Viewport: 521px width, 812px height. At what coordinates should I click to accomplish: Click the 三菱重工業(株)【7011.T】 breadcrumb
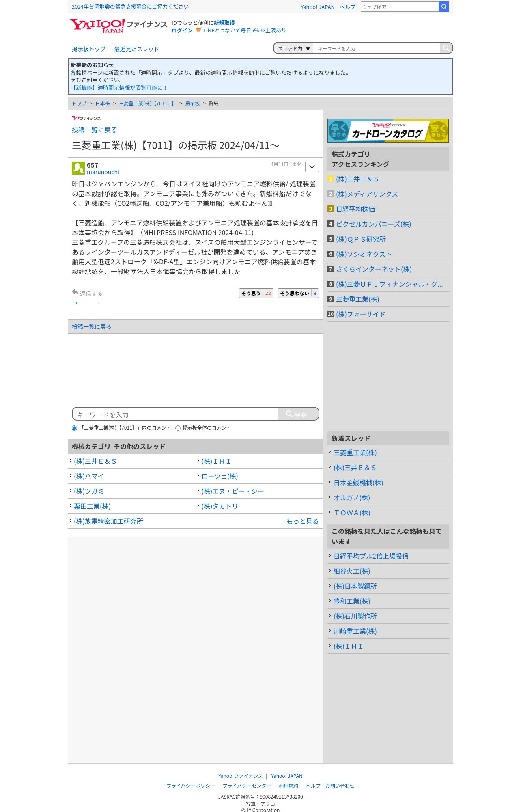pyautogui.click(x=147, y=104)
